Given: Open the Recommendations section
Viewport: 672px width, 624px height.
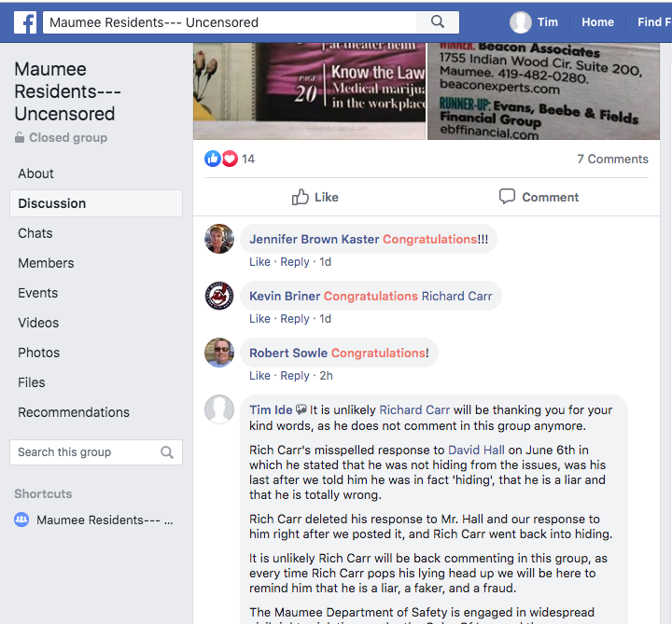Looking at the screenshot, I should tap(74, 412).
